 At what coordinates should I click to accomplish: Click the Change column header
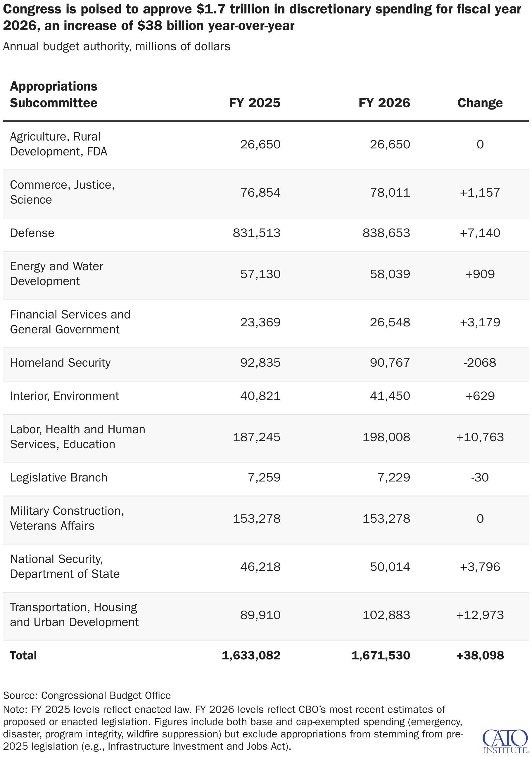[480, 103]
